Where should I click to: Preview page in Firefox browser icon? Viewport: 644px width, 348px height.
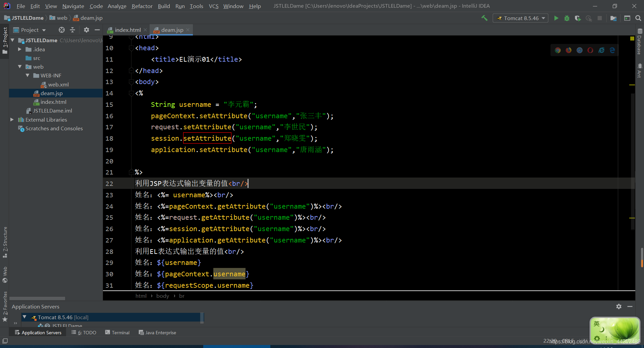(569, 50)
